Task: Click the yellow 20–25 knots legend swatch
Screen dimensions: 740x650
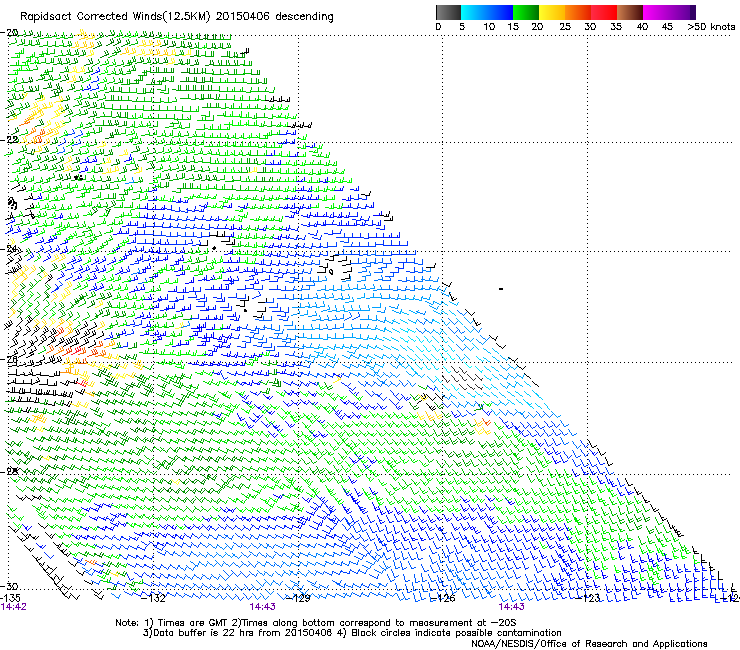Action: coord(552,12)
